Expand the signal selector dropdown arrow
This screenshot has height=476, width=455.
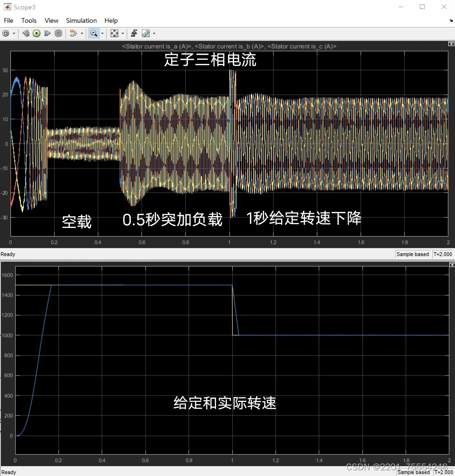82,33
